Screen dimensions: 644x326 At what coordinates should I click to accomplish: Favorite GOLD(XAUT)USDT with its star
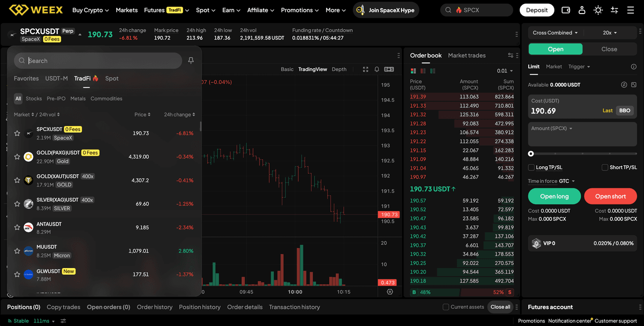[x=17, y=180]
